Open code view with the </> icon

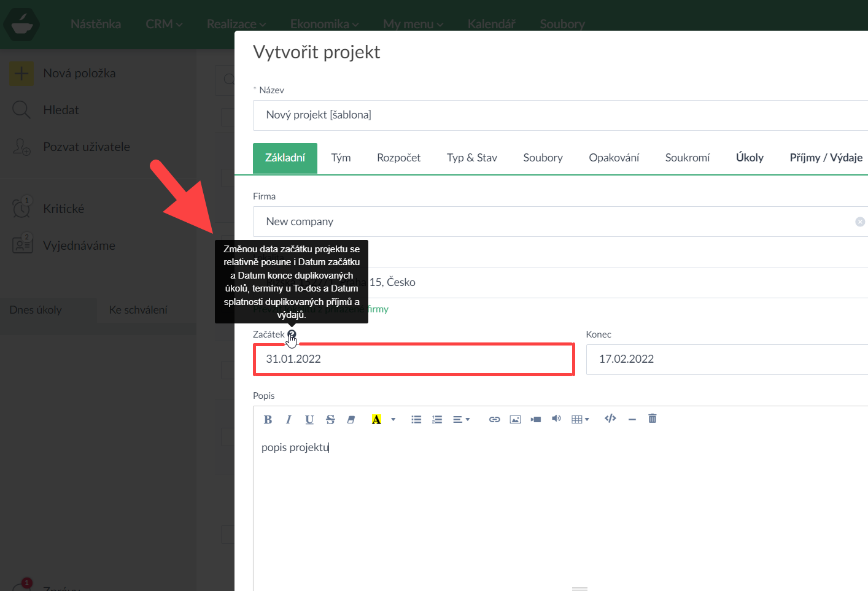point(610,419)
